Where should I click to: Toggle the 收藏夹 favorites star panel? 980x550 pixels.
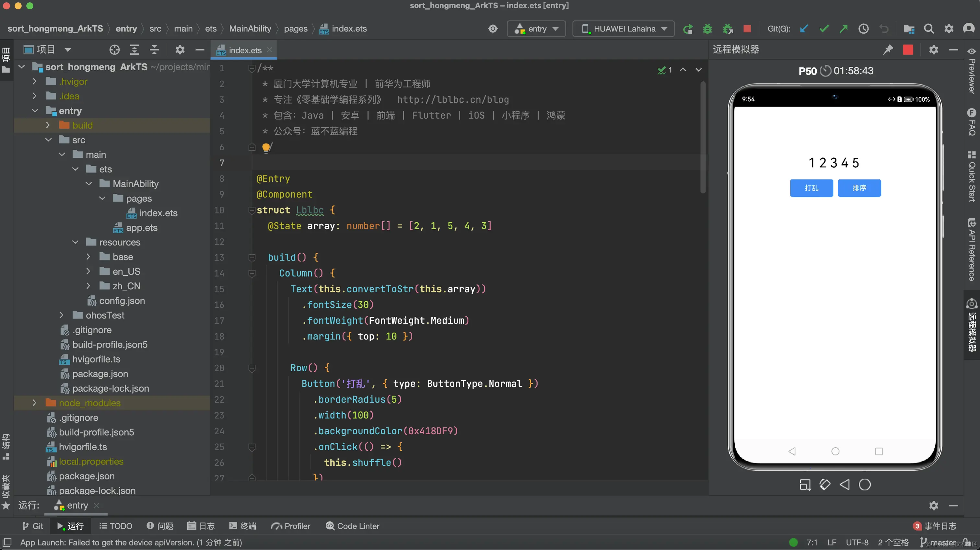pos(6,491)
